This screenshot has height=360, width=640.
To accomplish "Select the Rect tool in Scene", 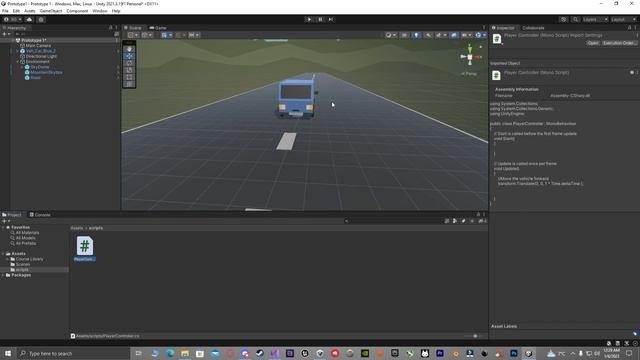I will coord(129,77).
